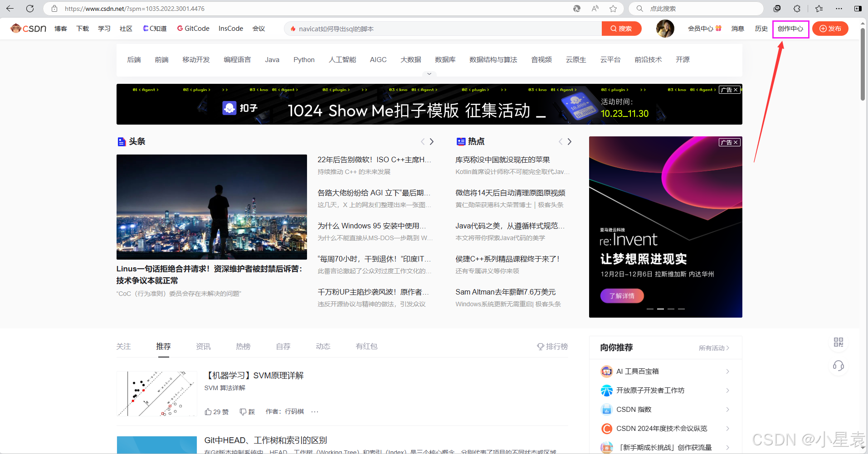Reload the page with refresh icon

pos(30,9)
